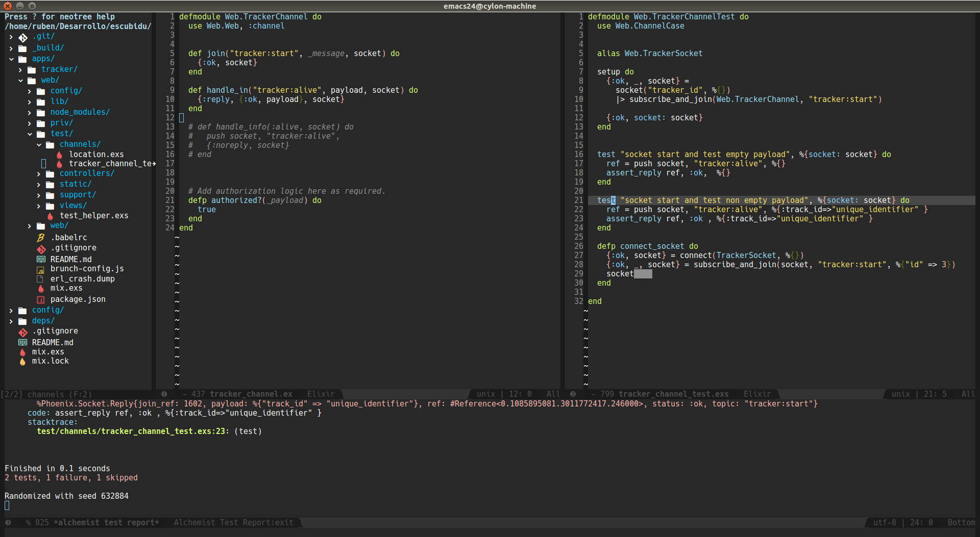
Task: Open erl_crash.dump in the tree
Action: 82,279
